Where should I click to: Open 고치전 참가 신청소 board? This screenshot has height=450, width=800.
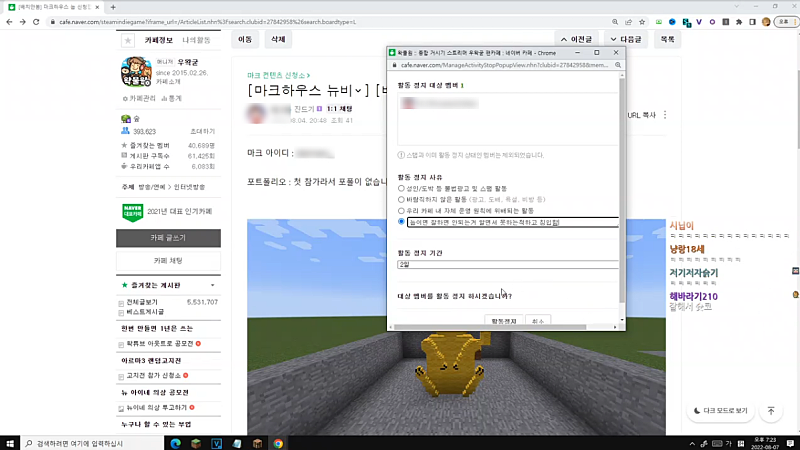click(154, 376)
